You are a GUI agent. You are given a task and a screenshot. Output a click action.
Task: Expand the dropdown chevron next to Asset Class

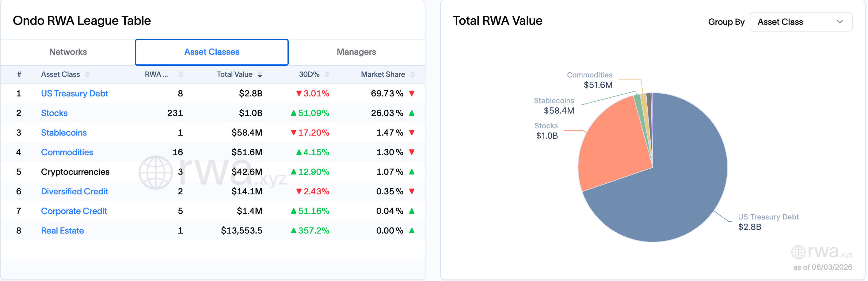tap(839, 22)
